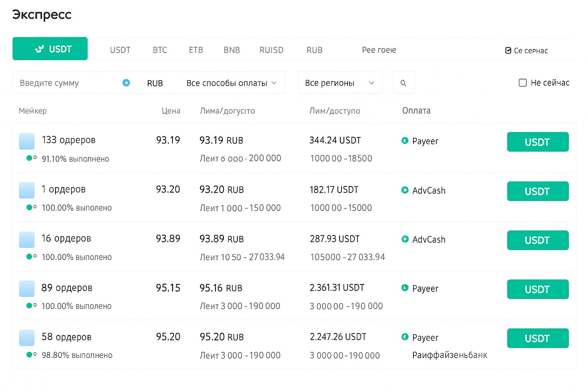Image resolution: width=588 pixels, height=392 pixels.
Task: Open the Рее гоеіе tab
Action: coord(379,50)
